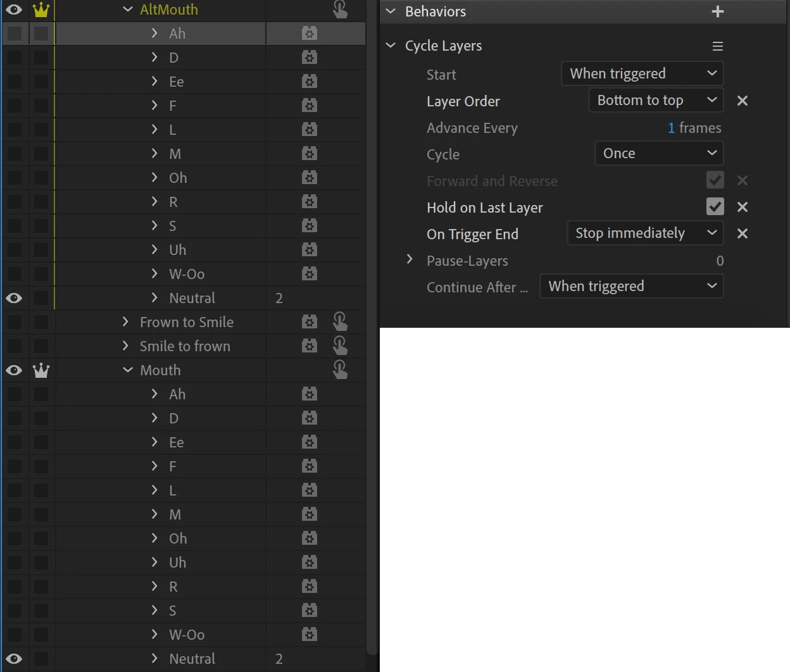Click the trigger hand icon for Mouth group

[340, 370]
